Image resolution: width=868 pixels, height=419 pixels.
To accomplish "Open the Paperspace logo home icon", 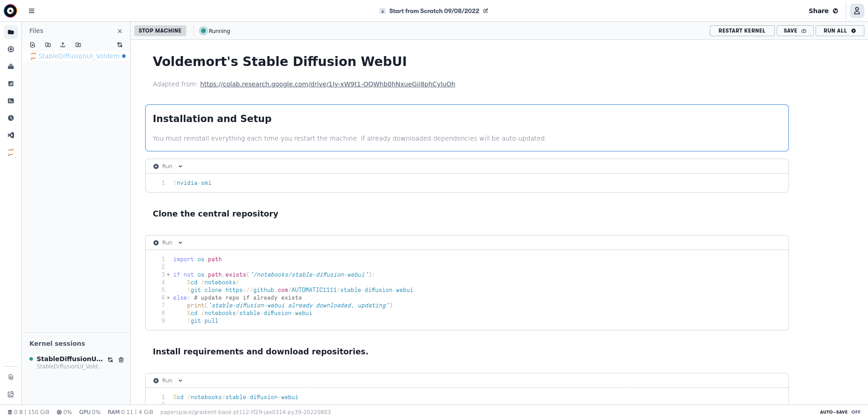I will point(10,10).
